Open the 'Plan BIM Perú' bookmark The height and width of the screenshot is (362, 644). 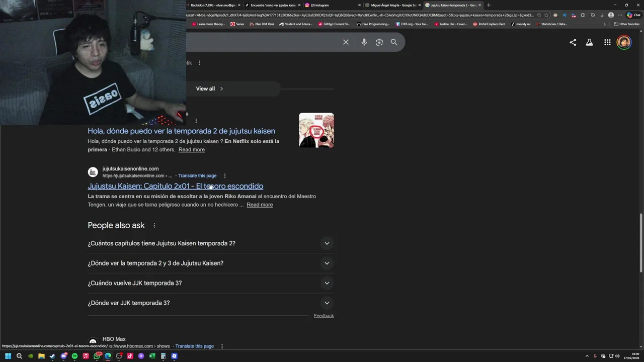tap(262, 24)
